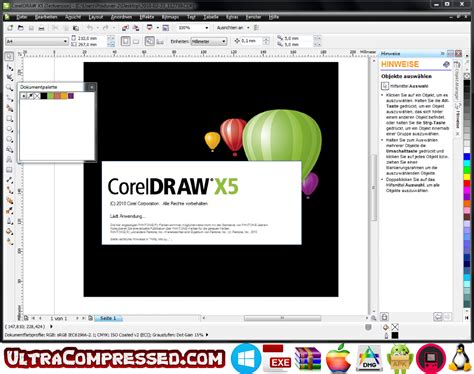Choose the Ellipse tool in the toolbox
The image size is (474, 374).
(10, 129)
